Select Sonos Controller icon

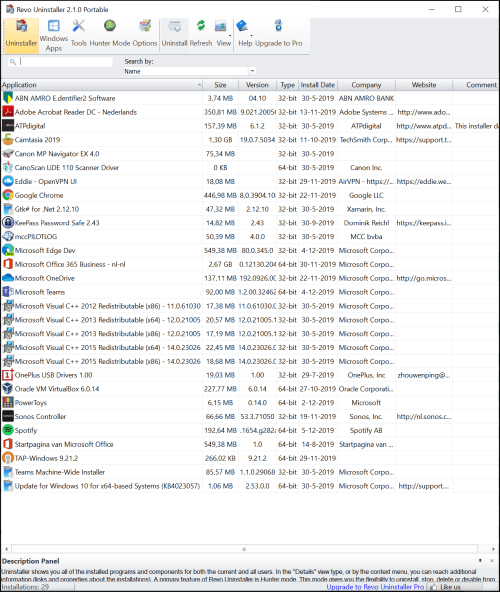click(x=8, y=416)
